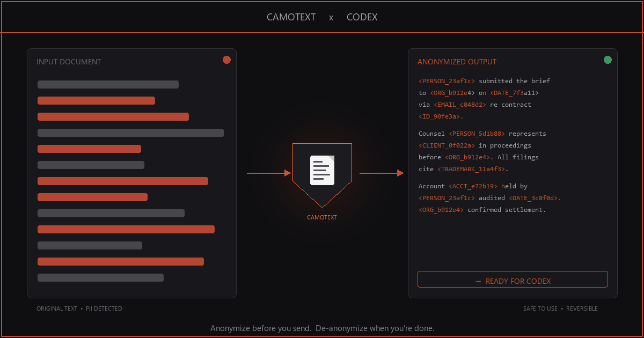Click the CAMOTEXT label under the shield
The width and height of the screenshot is (644, 338).
[x=322, y=218]
